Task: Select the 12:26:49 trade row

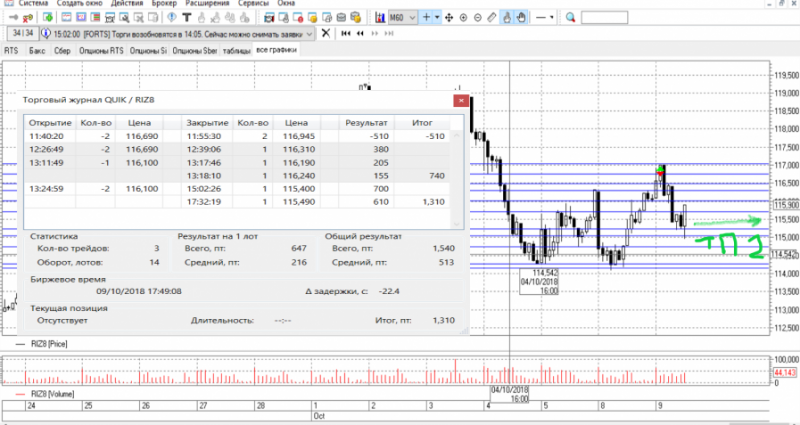Action: click(x=237, y=149)
